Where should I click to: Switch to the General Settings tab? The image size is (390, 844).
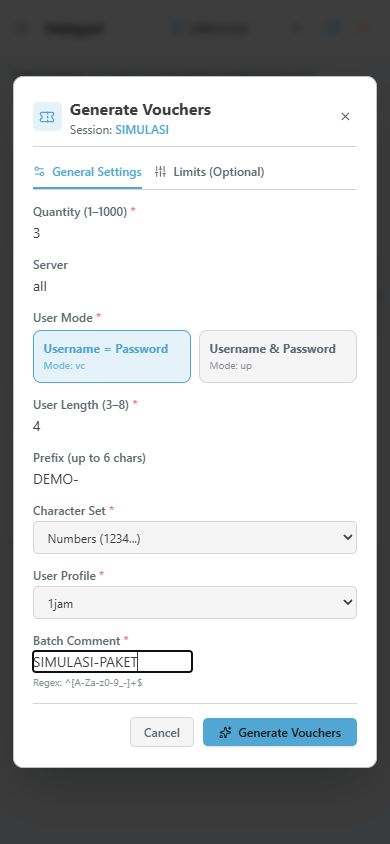(x=88, y=172)
